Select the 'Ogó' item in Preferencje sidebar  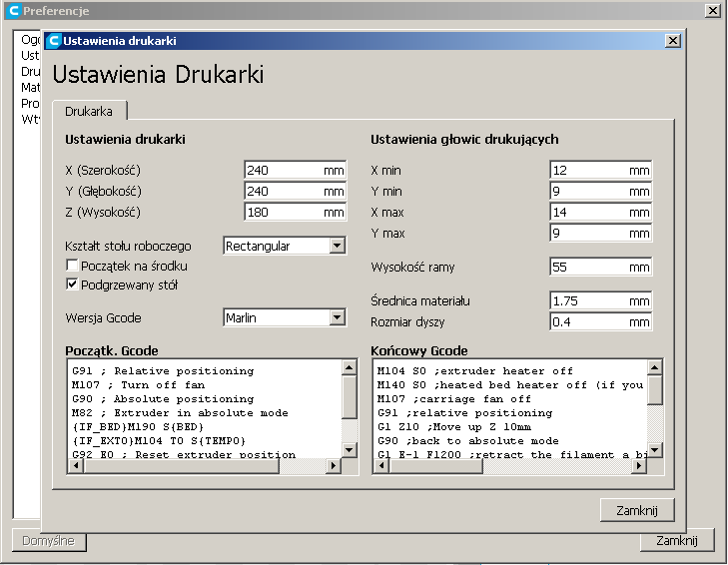[30, 40]
